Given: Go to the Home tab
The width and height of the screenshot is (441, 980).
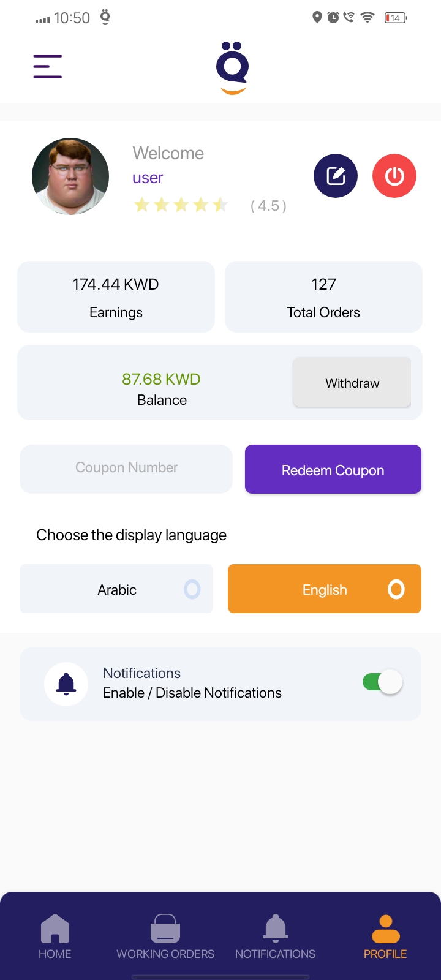Looking at the screenshot, I should 55,937.
